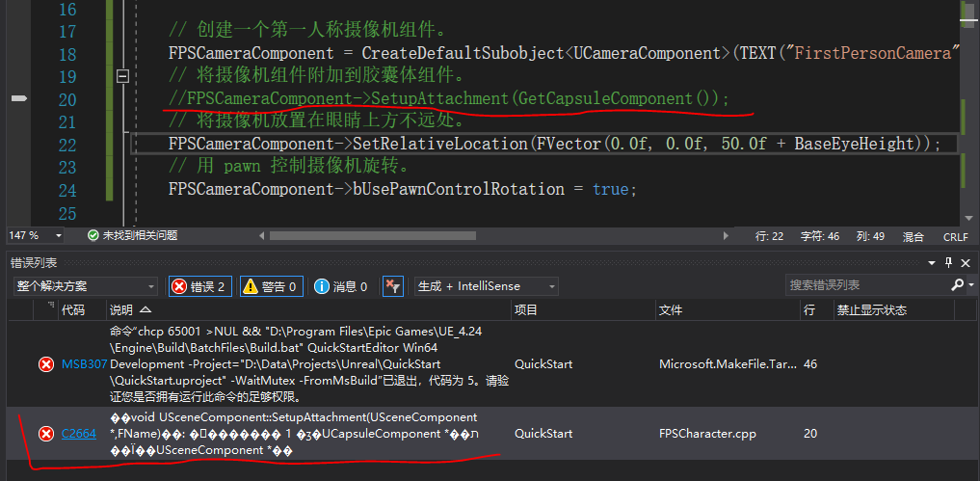
Task: Click the search magnifier icon in the Error List
Action: pos(958,285)
